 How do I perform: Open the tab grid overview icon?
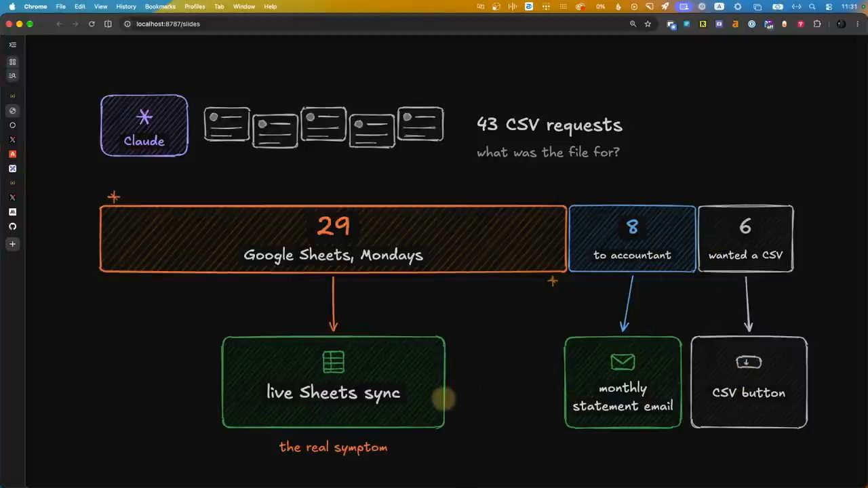click(x=12, y=62)
